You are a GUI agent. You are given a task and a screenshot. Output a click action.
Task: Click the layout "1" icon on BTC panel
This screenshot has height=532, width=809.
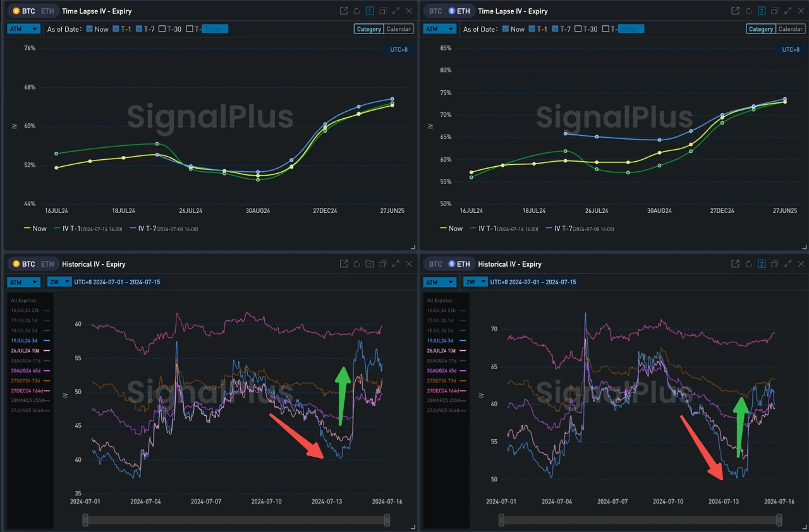coord(370,11)
